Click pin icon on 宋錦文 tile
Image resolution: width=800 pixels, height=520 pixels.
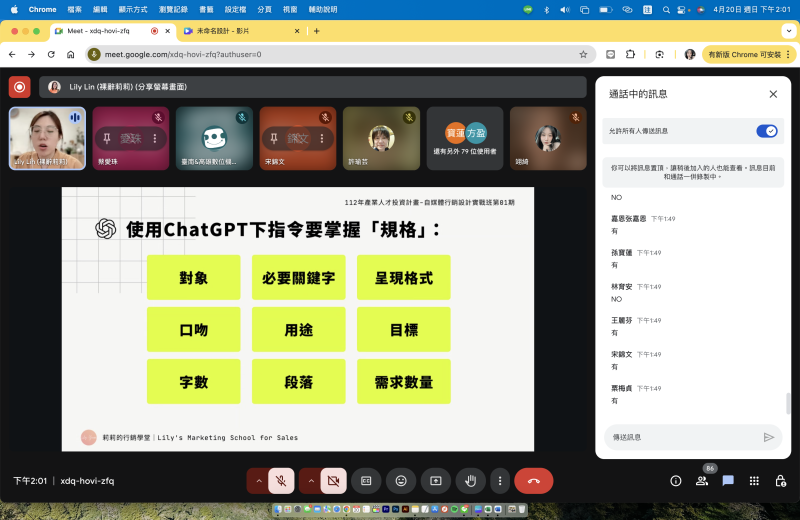click(x=274, y=138)
